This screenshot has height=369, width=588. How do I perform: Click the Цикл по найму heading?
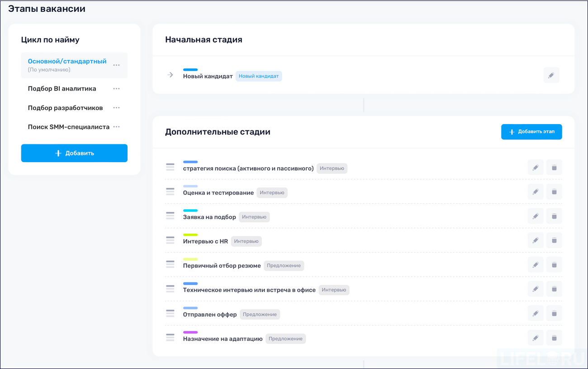coord(50,40)
